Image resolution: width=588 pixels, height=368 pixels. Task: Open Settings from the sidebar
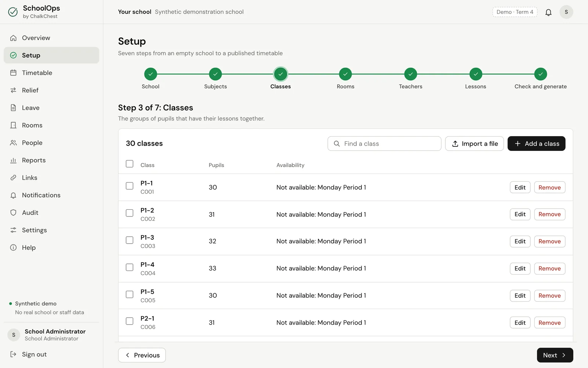point(51,230)
